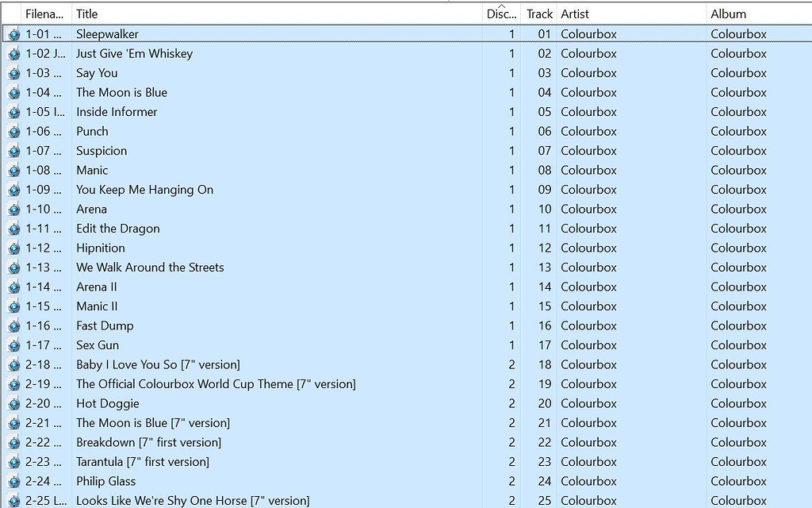The width and height of the screenshot is (812, 508).
Task: Sort files by the Filename column header
Action: point(44,13)
